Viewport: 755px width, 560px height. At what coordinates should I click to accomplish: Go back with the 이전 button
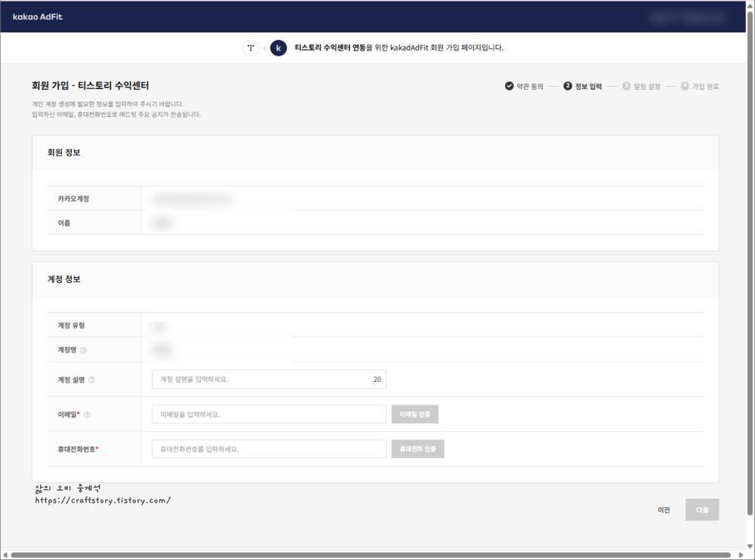pyautogui.click(x=664, y=510)
